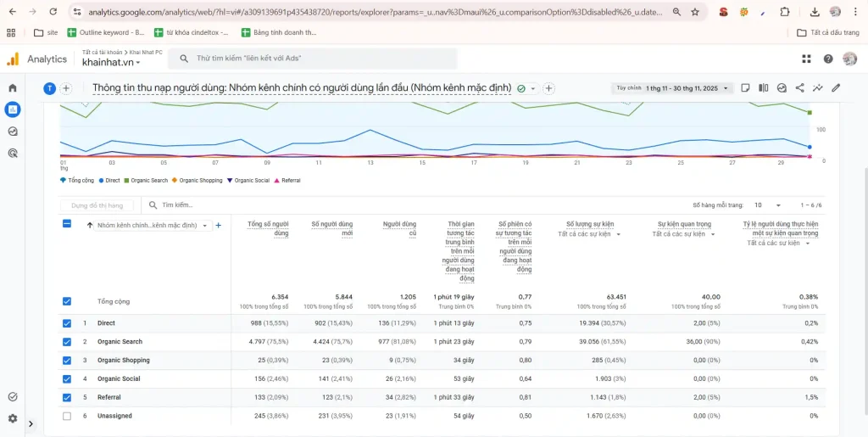Uncheck the Organic Search row checkbox

tap(67, 342)
